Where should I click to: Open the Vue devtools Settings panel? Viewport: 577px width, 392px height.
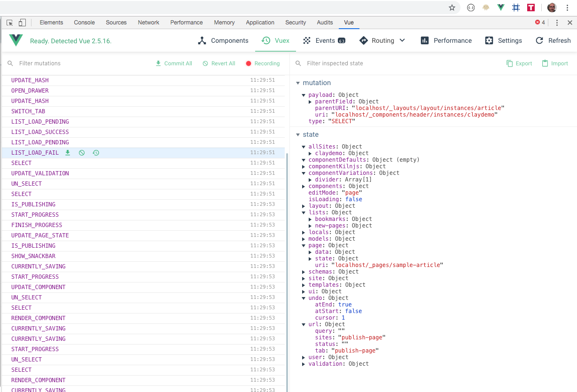click(503, 40)
